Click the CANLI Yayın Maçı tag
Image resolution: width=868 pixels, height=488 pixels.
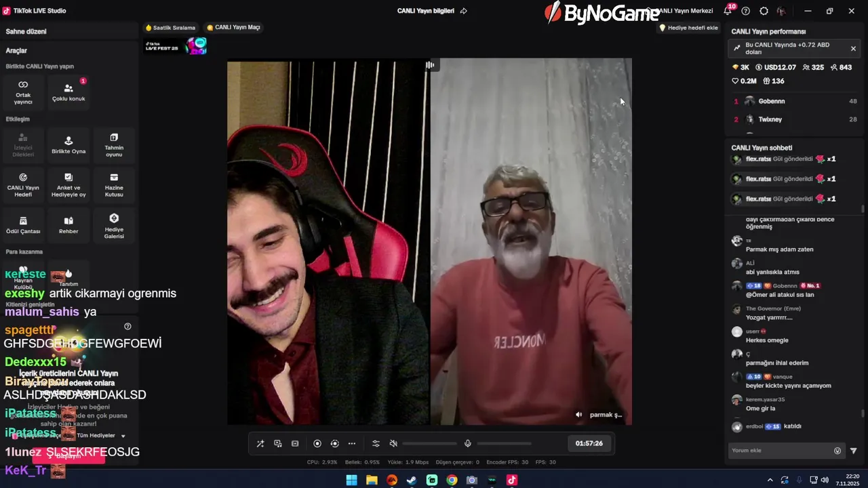point(233,28)
